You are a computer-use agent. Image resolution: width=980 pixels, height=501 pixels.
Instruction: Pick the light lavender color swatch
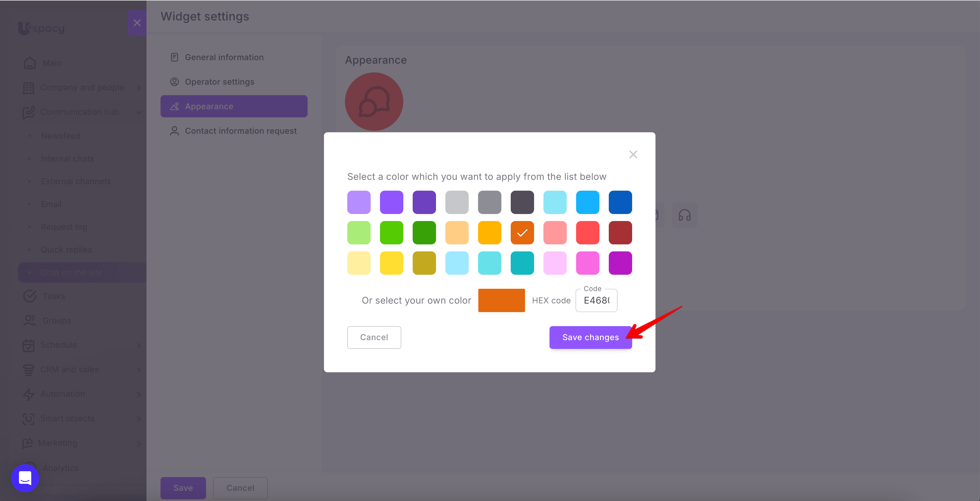[x=359, y=202]
